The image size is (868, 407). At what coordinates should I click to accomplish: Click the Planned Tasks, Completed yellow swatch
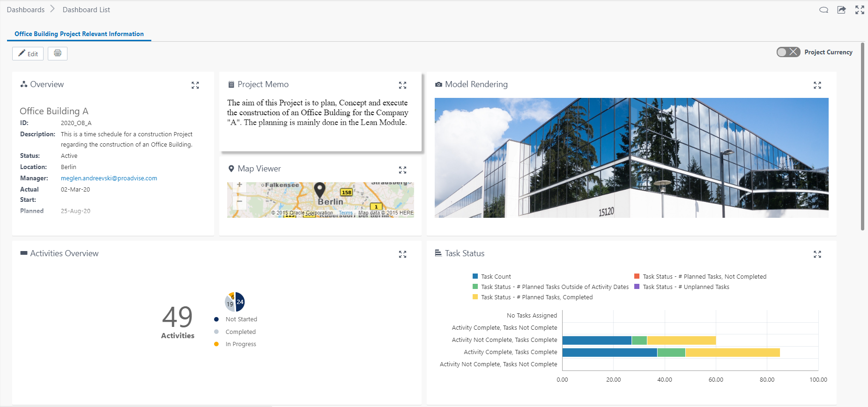475,297
